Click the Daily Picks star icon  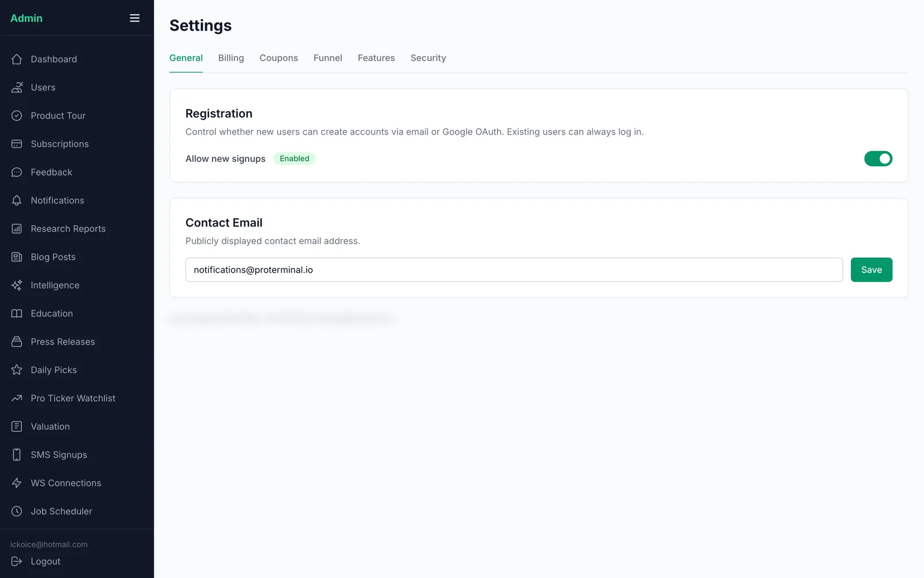click(x=17, y=370)
